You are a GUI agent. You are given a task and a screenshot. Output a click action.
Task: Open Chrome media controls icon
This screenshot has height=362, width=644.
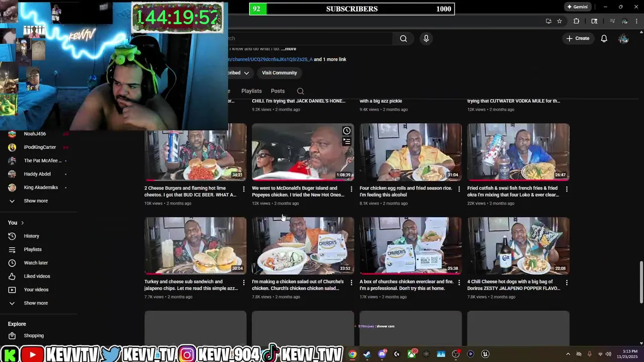click(x=612, y=21)
